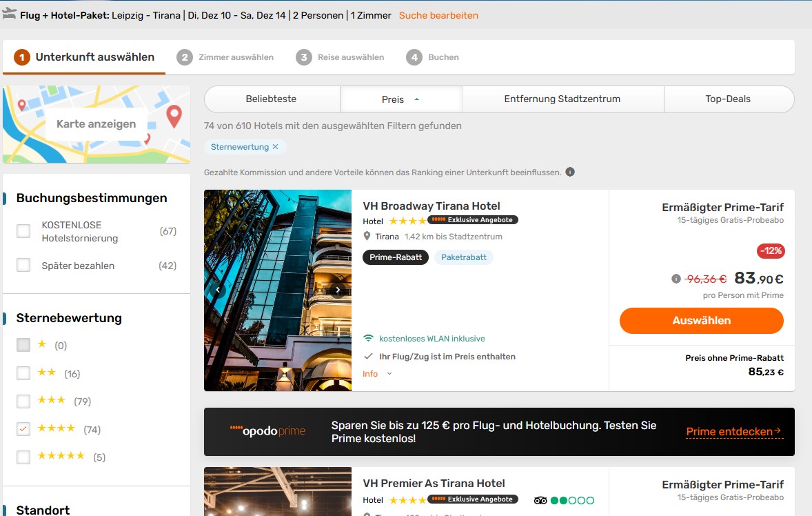The image size is (812, 516).
Task: Toggle Preis sort order arrow
Action: [416, 99]
